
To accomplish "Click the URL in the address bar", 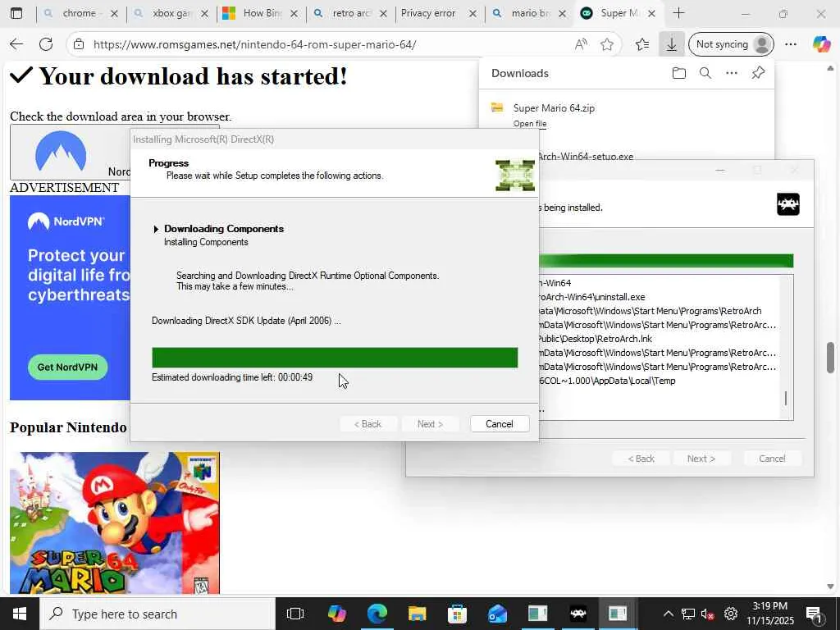I will (254, 44).
